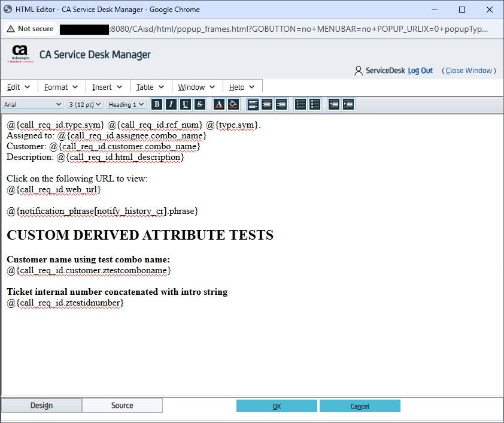Open the text color picker
The height and width of the screenshot is (423, 504).
click(x=219, y=104)
